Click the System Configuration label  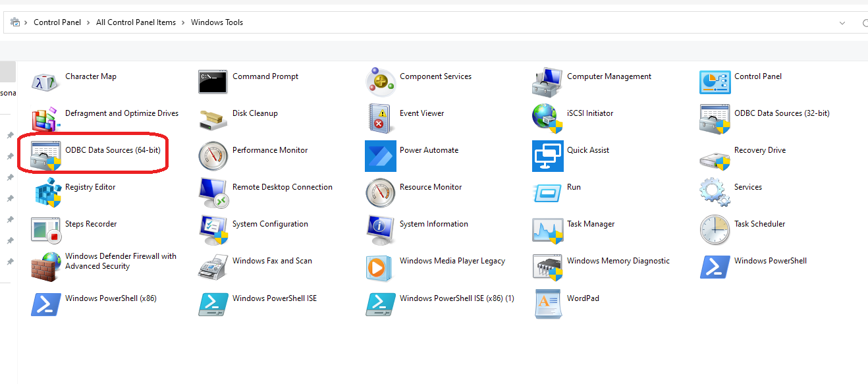pos(270,224)
